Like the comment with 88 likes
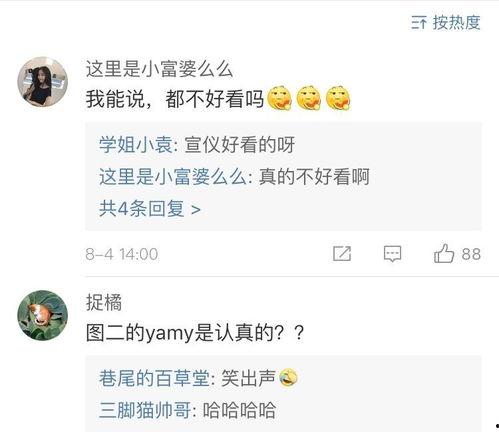Screen dimensions: 499x432 pyautogui.click(x=444, y=254)
